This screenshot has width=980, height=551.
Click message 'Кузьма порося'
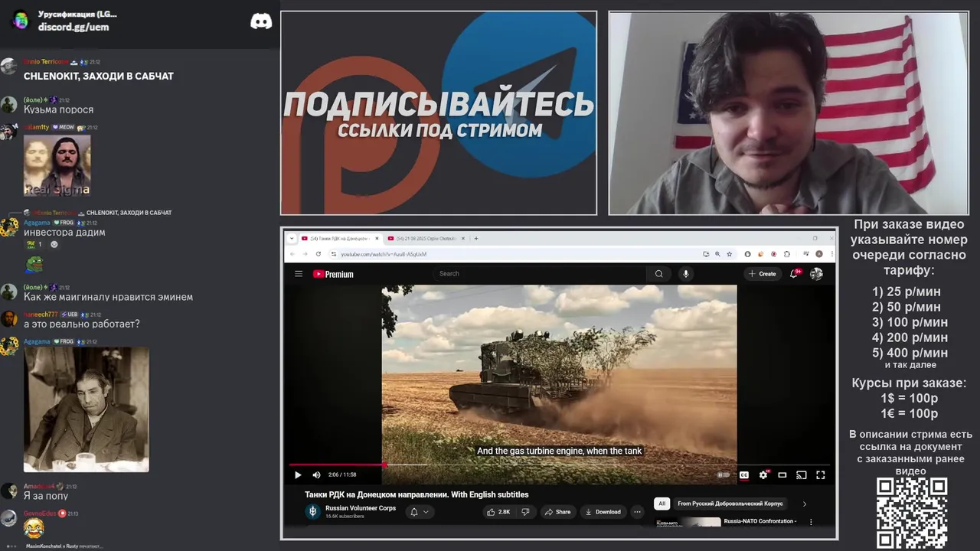pos(58,109)
